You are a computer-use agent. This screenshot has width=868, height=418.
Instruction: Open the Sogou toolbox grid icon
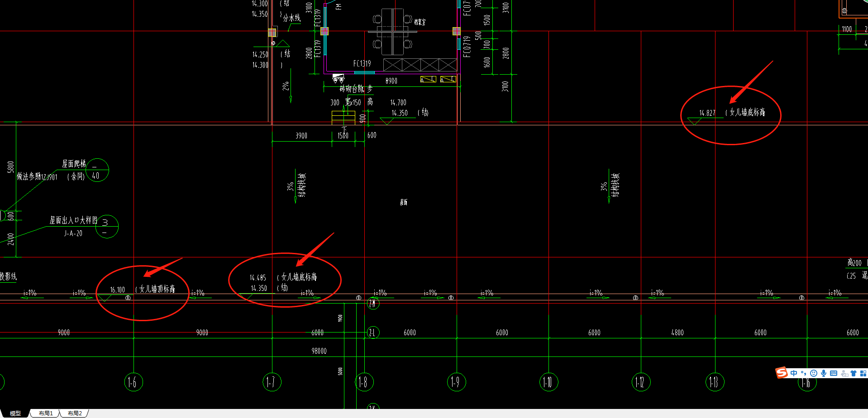tap(863, 373)
